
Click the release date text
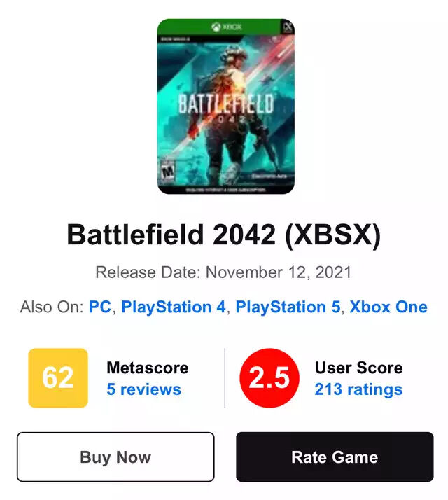(x=224, y=272)
